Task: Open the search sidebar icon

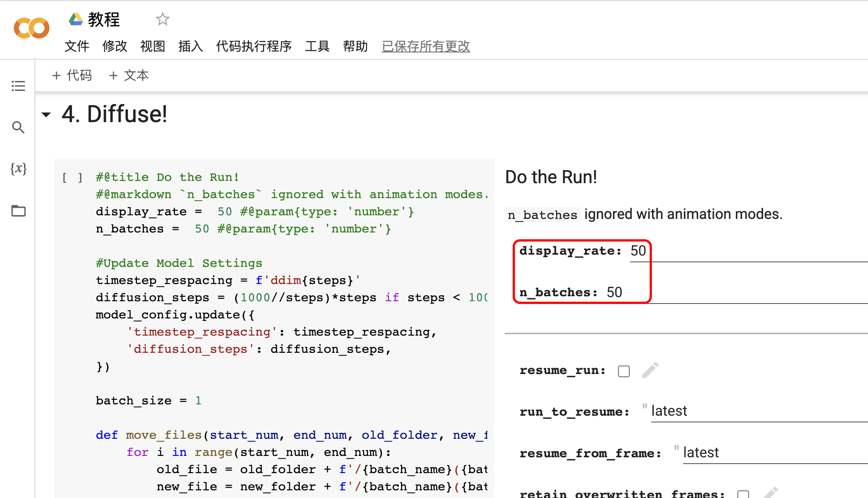Action: click(x=18, y=128)
